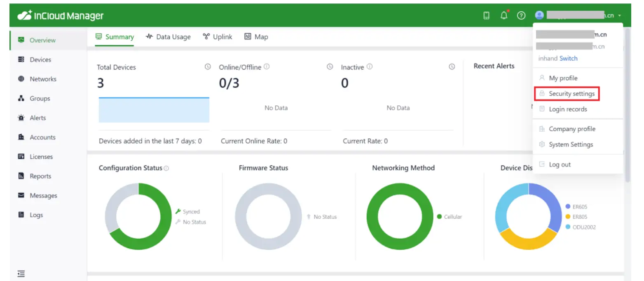Open the time range clock on Total Devices card
Screen dimensions: 644x281
208,66
